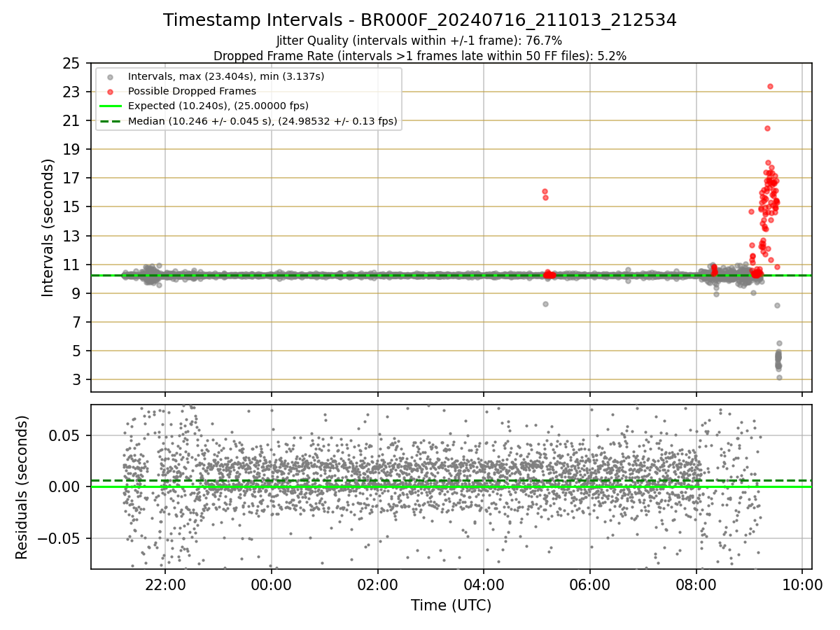Click the highest red outlier point near 23 seconds
The width and height of the screenshot is (840, 630).
click(770, 86)
